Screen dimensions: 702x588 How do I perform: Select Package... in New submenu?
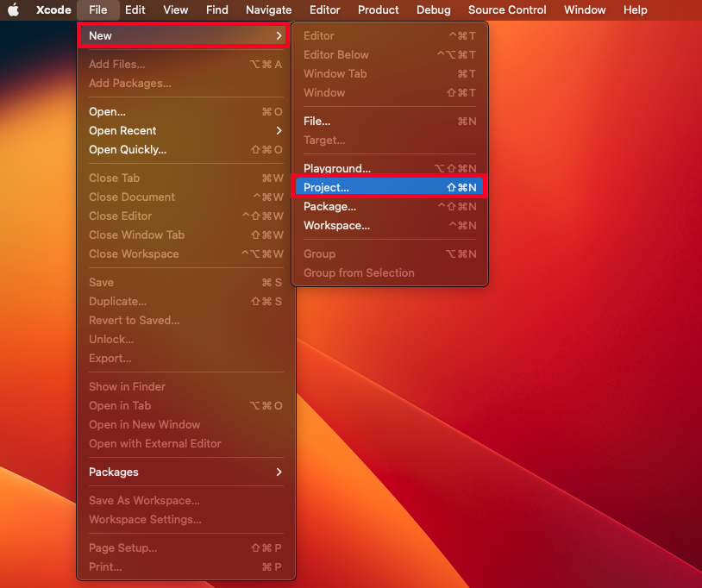tap(390, 207)
